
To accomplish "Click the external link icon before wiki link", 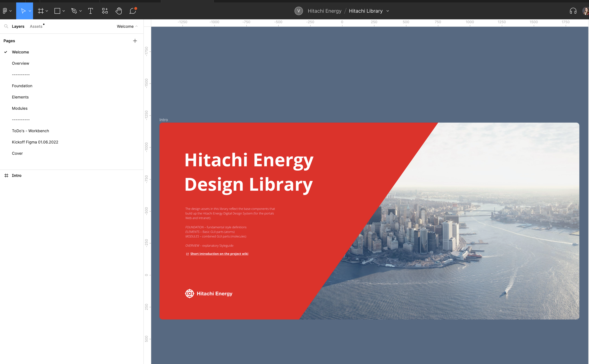I will (x=187, y=254).
